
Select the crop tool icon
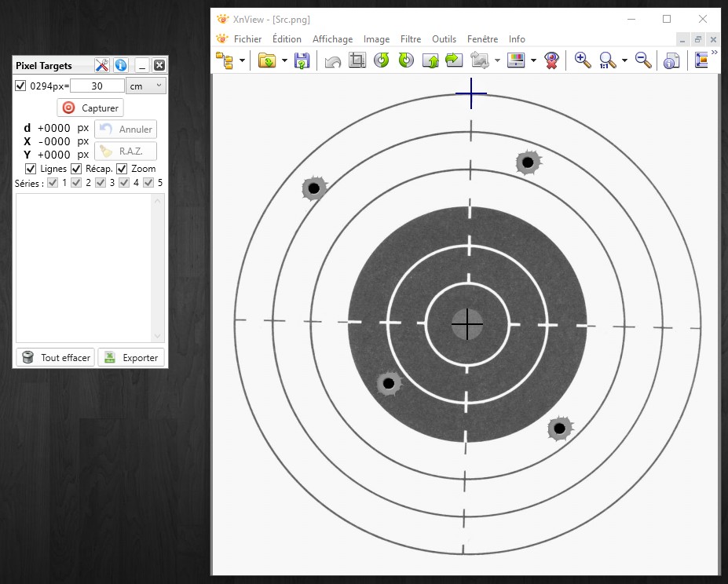[357, 60]
